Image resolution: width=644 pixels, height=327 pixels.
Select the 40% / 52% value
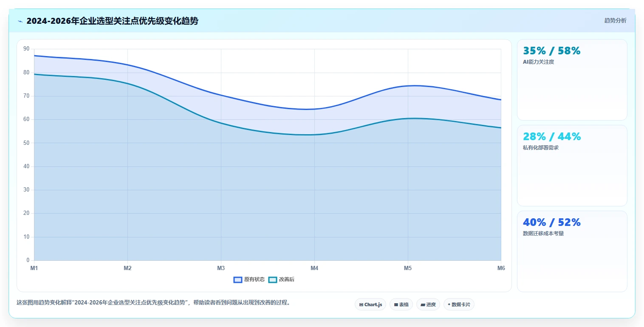551,222
